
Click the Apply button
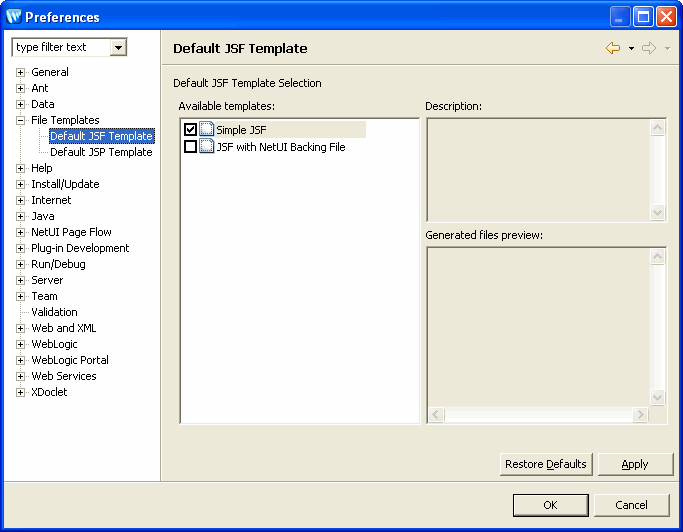[635, 464]
